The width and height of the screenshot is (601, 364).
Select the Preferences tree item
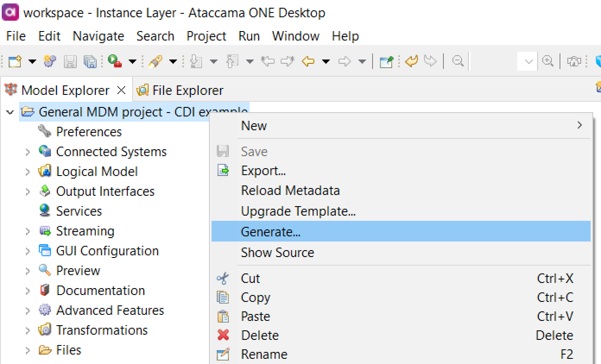click(89, 132)
